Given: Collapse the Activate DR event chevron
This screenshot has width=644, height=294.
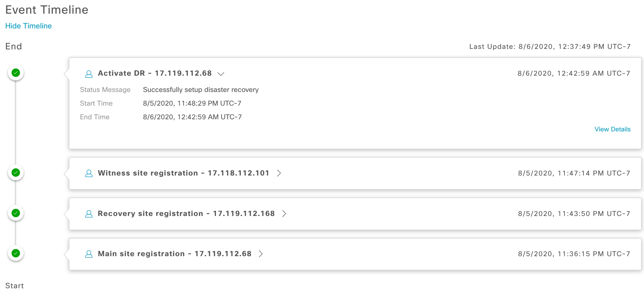Looking at the screenshot, I should 221,74.
